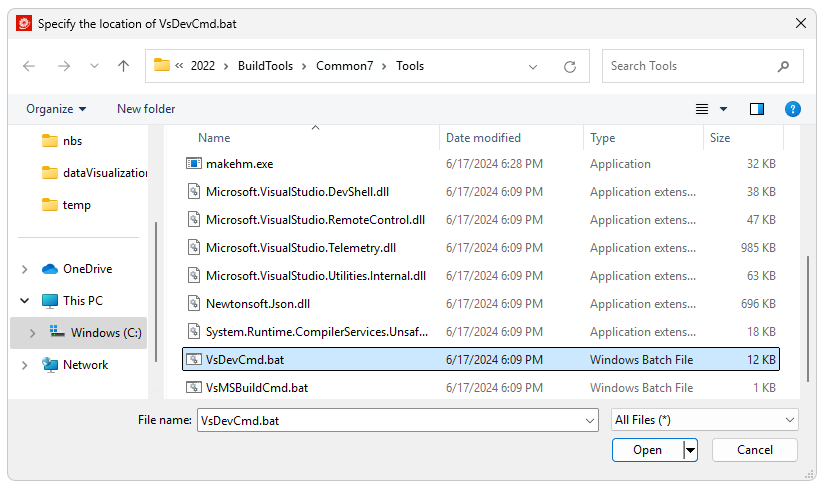Select OneDrive in navigation pane
The width and height of the screenshot is (822, 487).
pos(87,269)
